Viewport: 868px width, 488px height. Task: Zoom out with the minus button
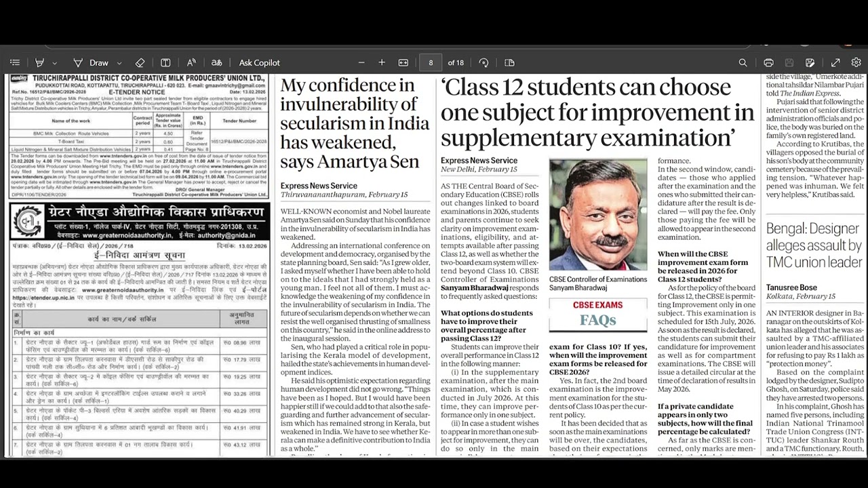pyautogui.click(x=361, y=62)
